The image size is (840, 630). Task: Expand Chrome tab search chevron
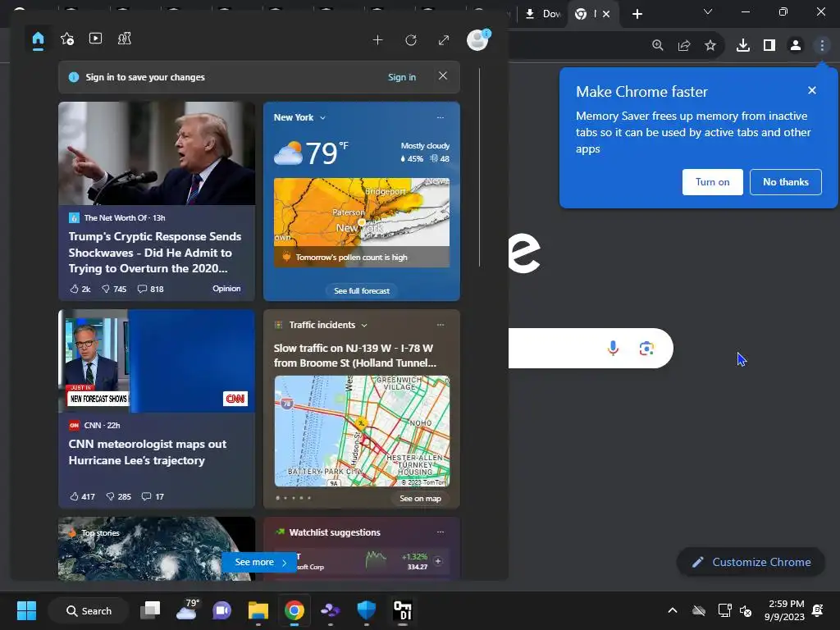tap(708, 11)
